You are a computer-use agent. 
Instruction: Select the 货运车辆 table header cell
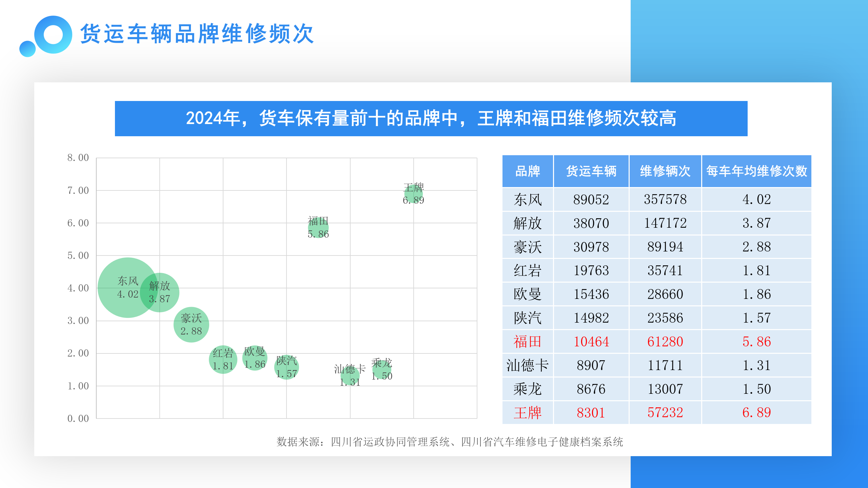(x=591, y=171)
